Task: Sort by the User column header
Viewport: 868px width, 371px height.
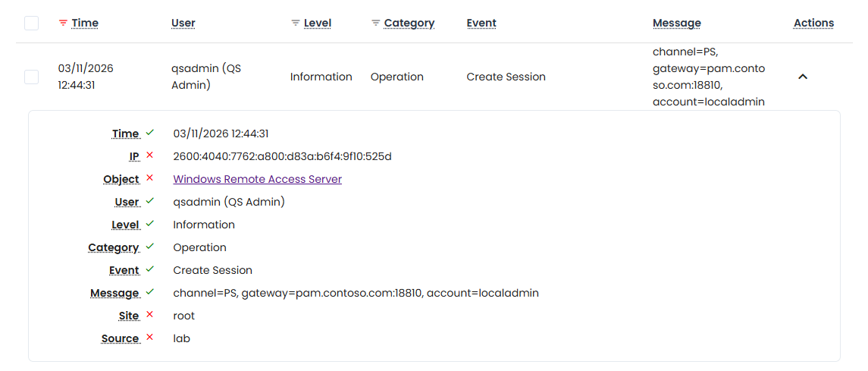Action: [183, 23]
